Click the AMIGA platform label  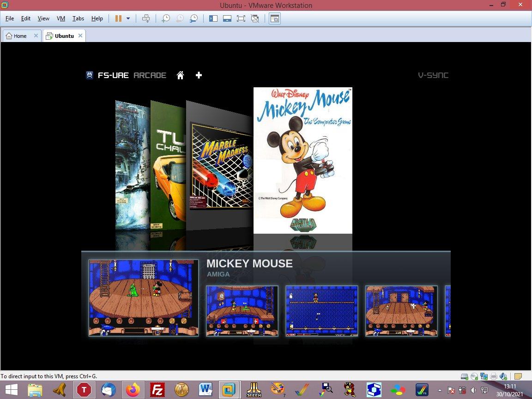[218, 274]
